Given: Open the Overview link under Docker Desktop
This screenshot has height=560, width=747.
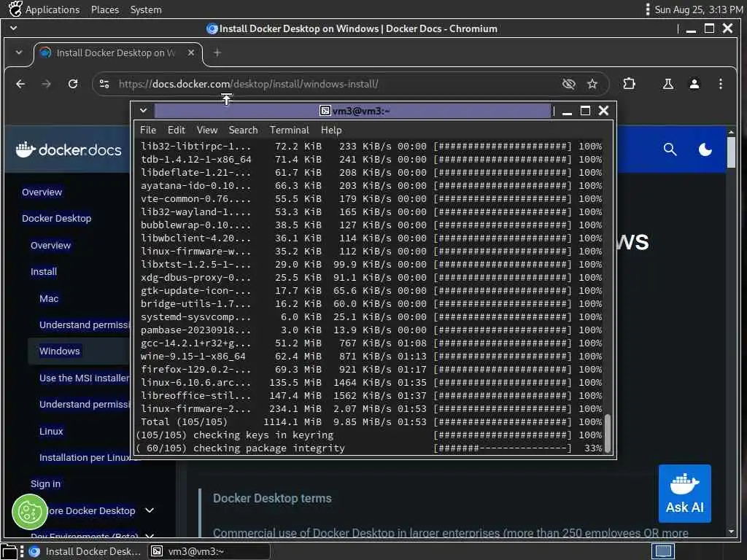Looking at the screenshot, I should pos(50,246).
